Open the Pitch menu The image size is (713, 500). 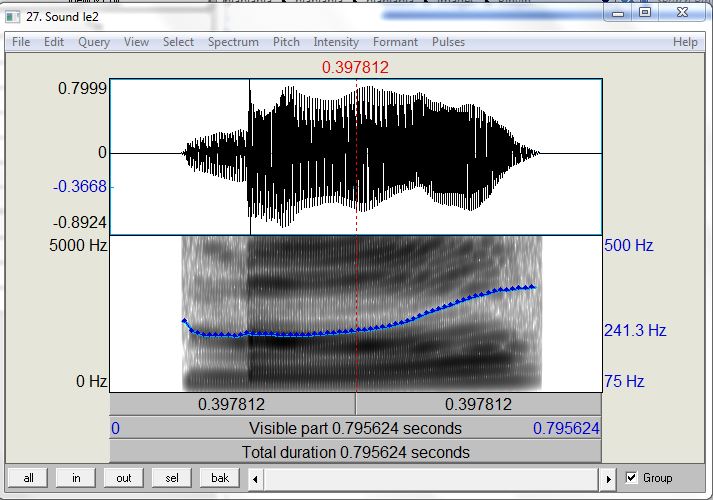coord(286,42)
